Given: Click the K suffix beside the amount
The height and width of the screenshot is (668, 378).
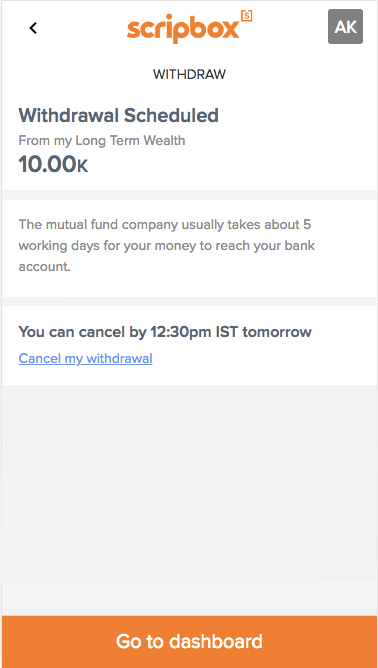Looking at the screenshot, I should coord(82,167).
